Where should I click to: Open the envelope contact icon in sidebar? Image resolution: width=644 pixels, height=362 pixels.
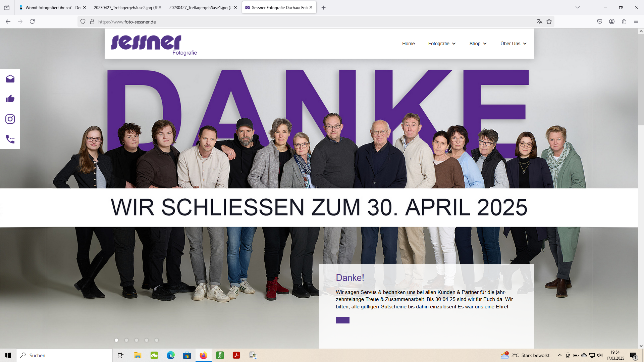(10, 79)
